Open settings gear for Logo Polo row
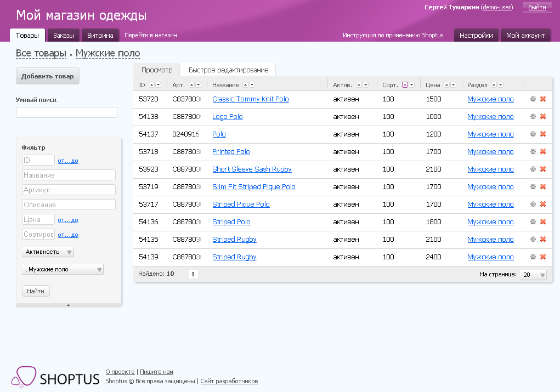560x392 pixels. [533, 117]
